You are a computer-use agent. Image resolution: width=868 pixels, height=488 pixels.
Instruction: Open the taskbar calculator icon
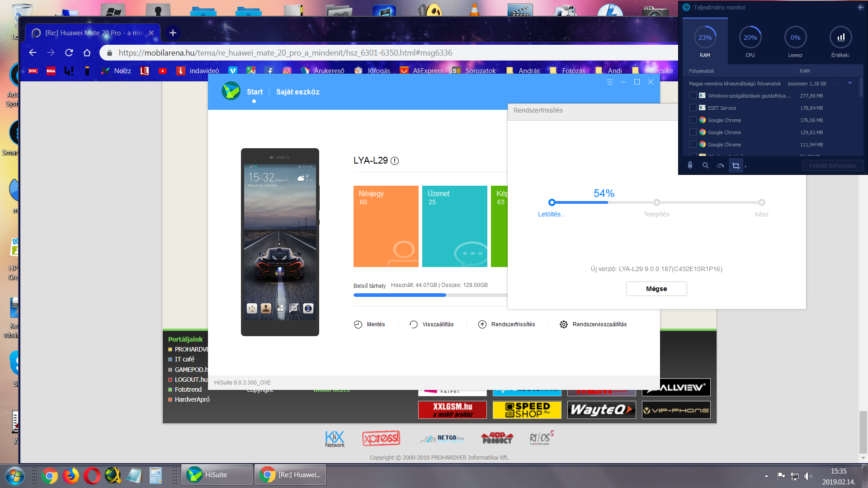pos(156,475)
